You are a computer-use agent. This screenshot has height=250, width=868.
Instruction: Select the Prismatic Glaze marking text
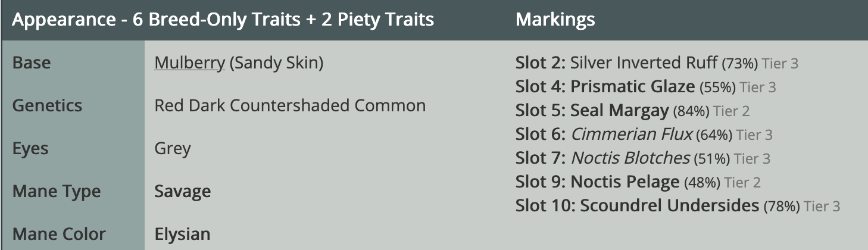point(632,87)
